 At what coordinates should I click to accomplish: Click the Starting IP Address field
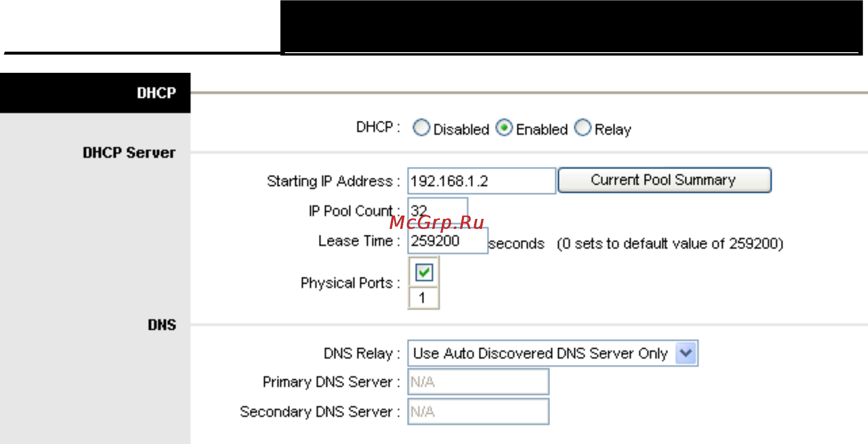[482, 181]
